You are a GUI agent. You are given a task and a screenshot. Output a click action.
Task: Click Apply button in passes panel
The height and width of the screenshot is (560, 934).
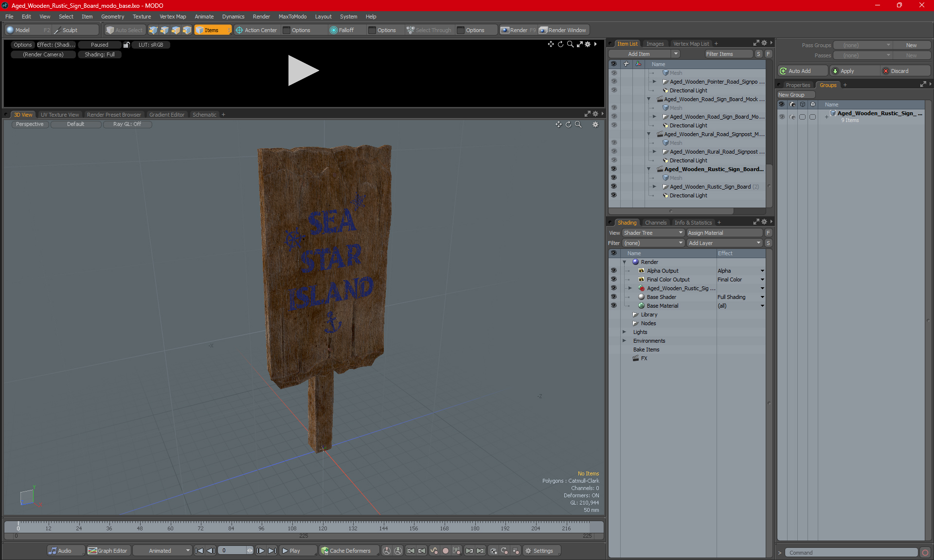coord(855,71)
